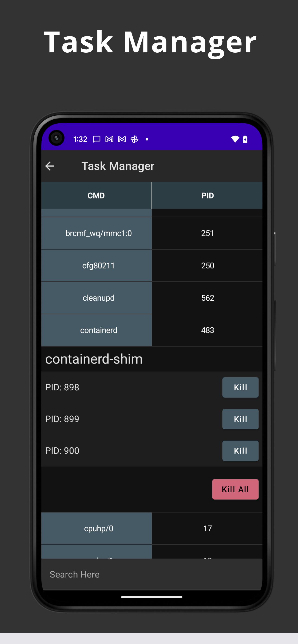Kill process with PID 898

240,387
